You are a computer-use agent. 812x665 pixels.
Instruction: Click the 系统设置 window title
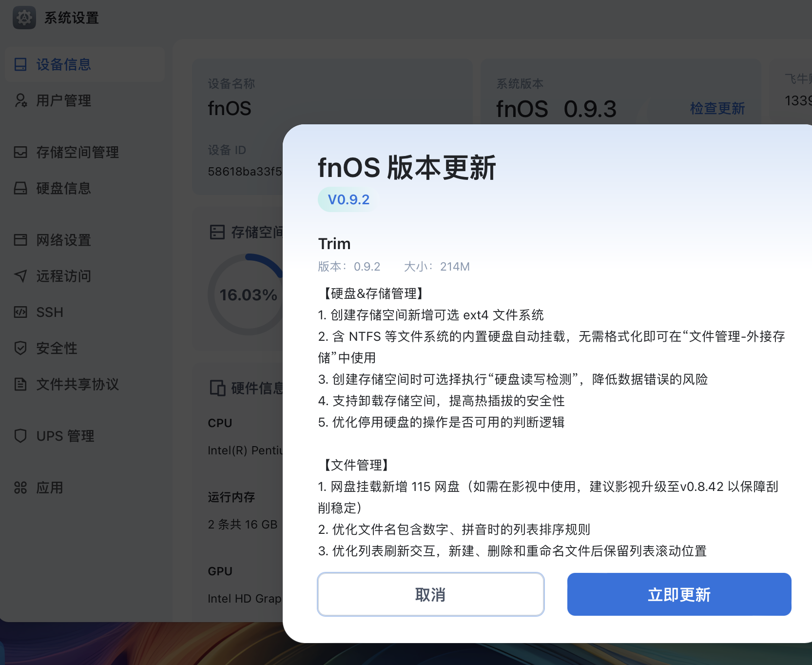point(72,18)
